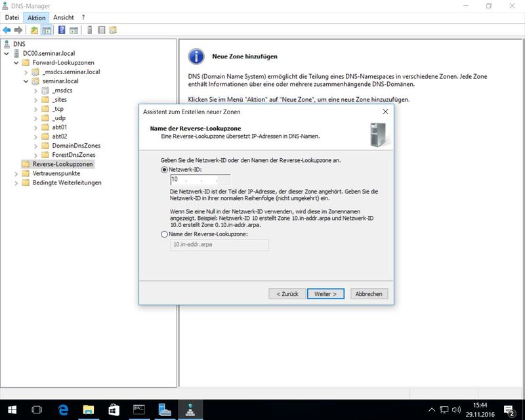This screenshot has height=420, width=525.
Task: Click the new server tower toolbar icon
Action: (89, 30)
